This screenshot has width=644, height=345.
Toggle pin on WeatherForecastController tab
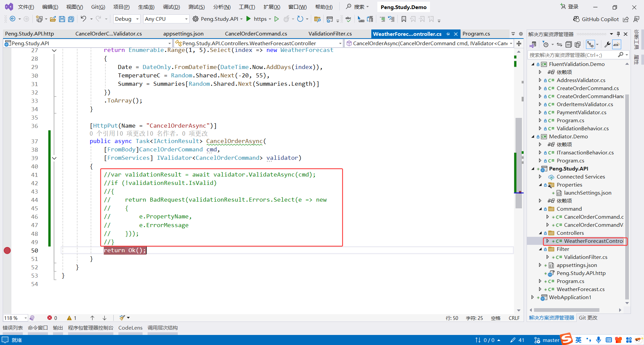448,34
